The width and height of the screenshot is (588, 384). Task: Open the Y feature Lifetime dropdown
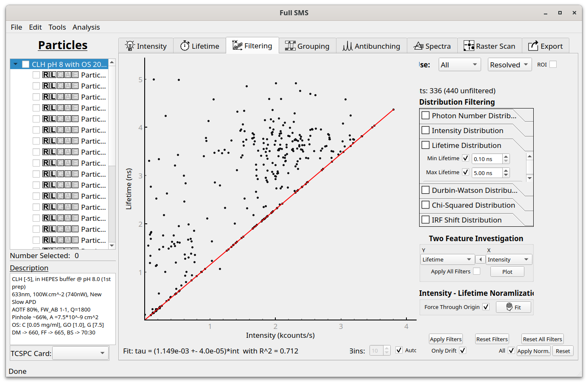tap(447, 259)
